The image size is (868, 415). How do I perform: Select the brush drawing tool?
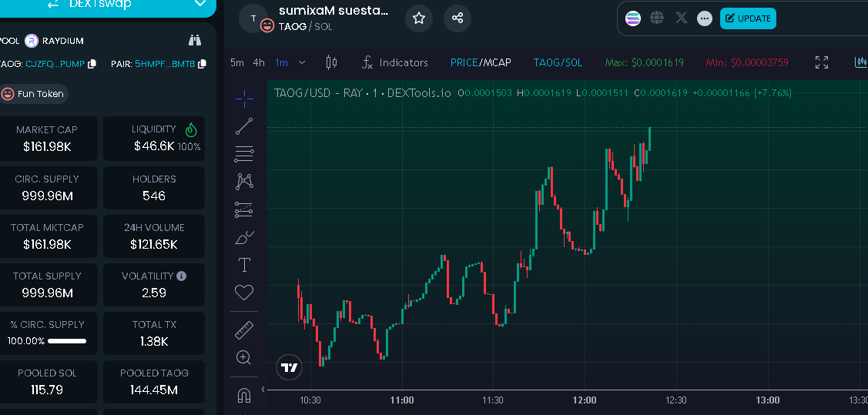tap(244, 238)
